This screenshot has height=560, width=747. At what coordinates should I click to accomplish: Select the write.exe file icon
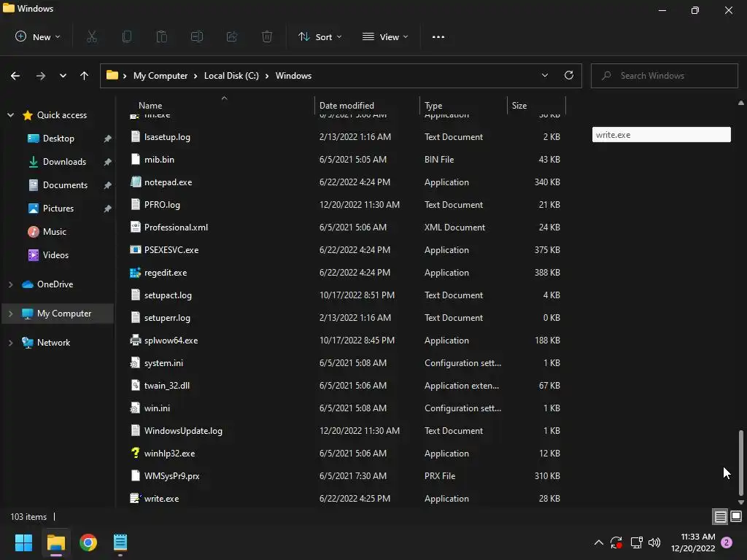click(x=135, y=498)
